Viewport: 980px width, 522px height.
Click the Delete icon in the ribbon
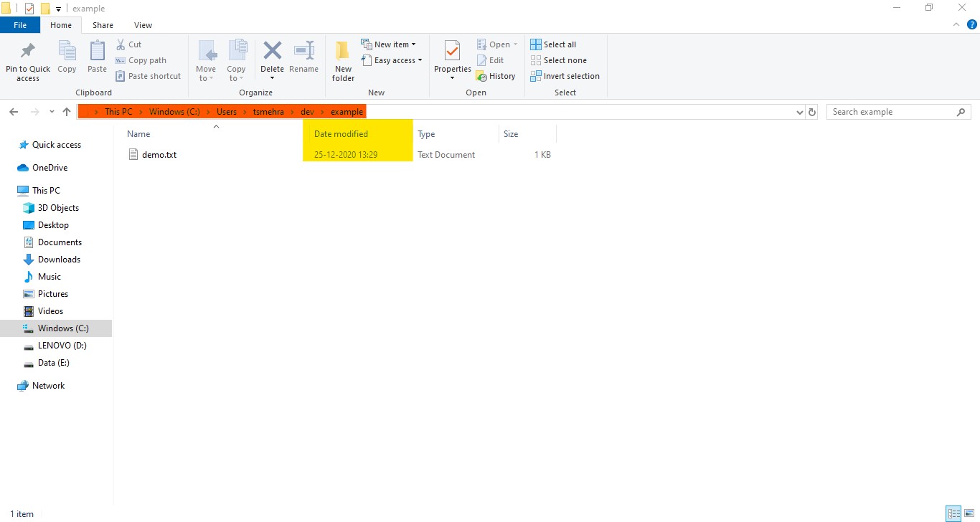click(x=272, y=52)
